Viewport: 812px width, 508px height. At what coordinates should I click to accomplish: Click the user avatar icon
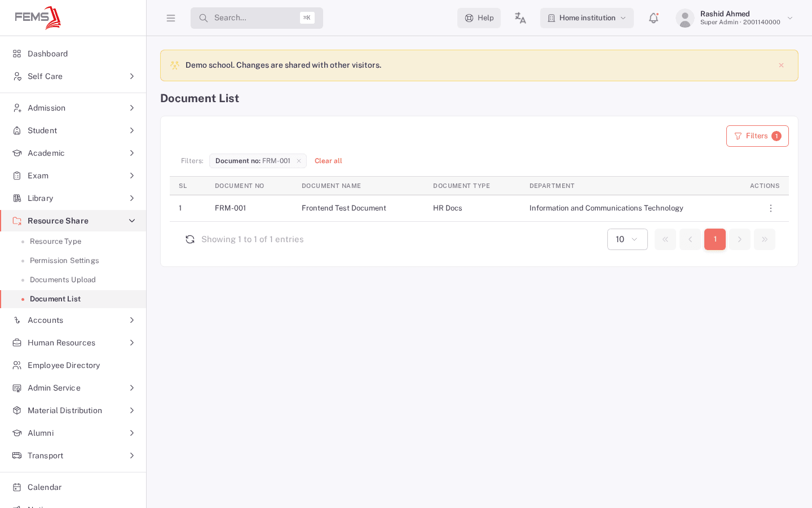(x=685, y=18)
